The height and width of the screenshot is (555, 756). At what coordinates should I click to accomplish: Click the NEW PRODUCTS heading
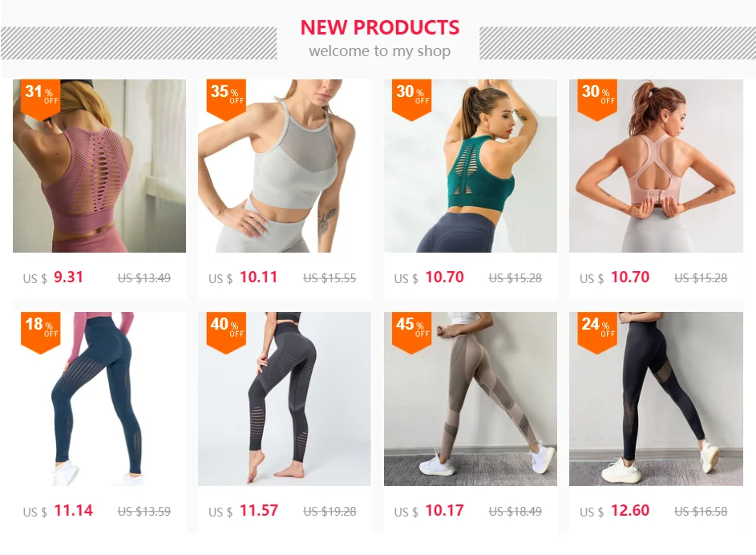pyautogui.click(x=380, y=27)
